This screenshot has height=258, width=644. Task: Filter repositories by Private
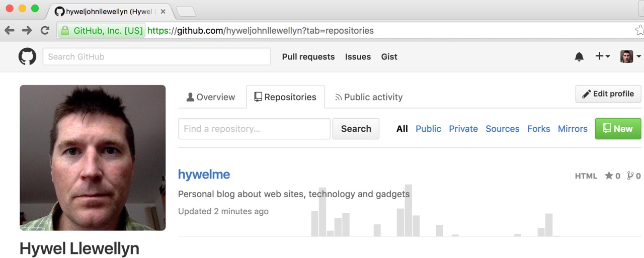click(x=463, y=129)
